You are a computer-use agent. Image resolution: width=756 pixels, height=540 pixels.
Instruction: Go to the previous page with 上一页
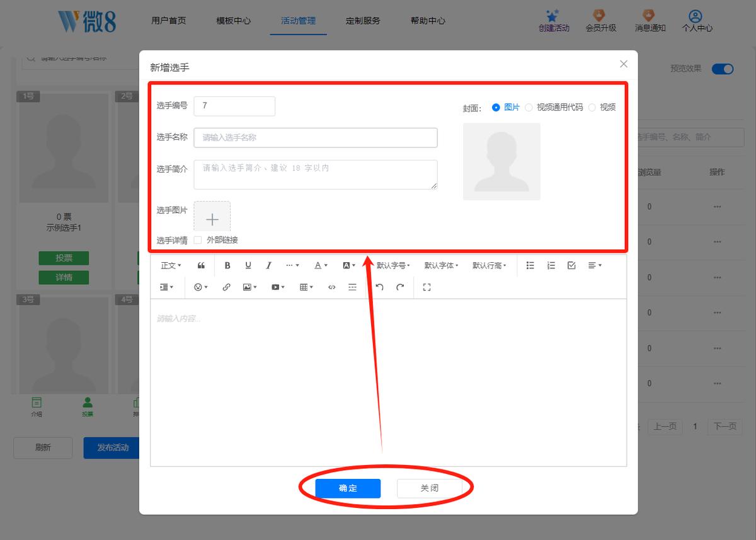(x=665, y=427)
